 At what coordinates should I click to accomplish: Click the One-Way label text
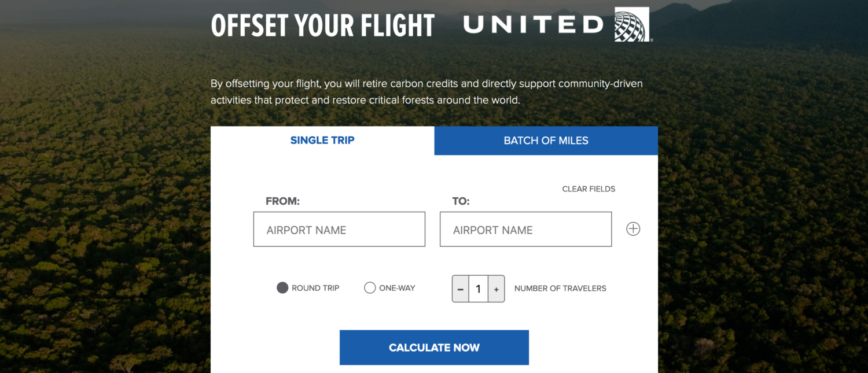pyautogui.click(x=397, y=288)
